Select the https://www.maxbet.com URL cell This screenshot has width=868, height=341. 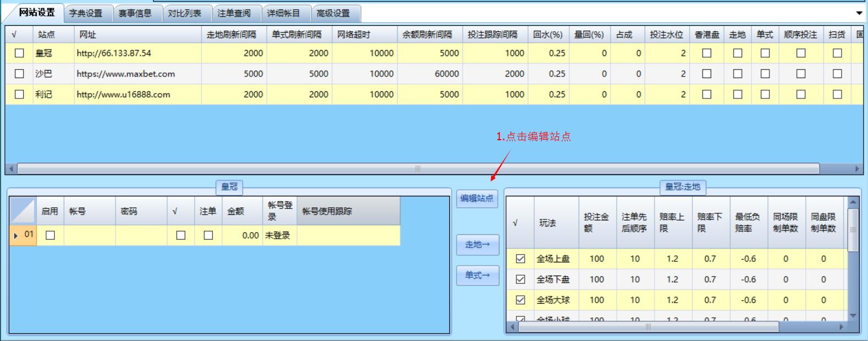[x=138, y=74]
